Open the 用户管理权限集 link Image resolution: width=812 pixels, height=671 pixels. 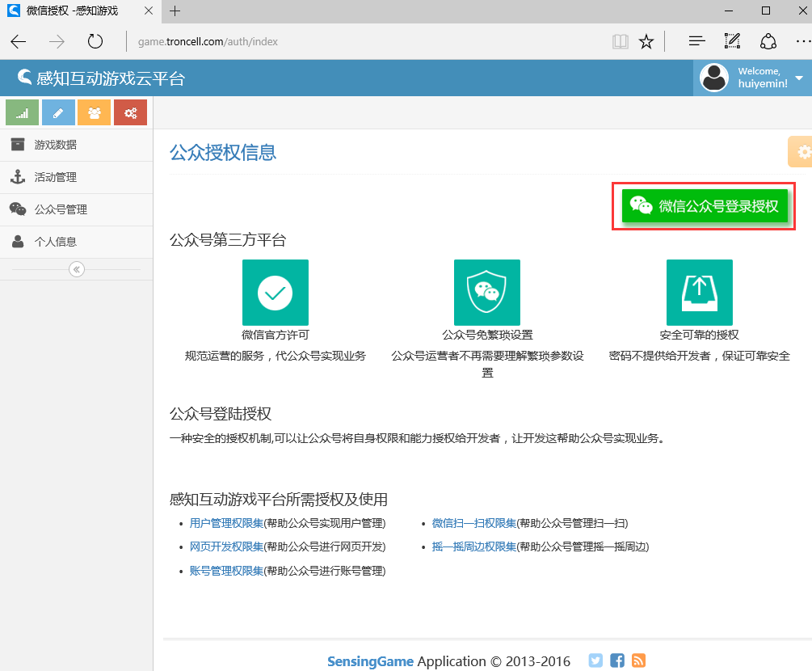coord(226,523)
